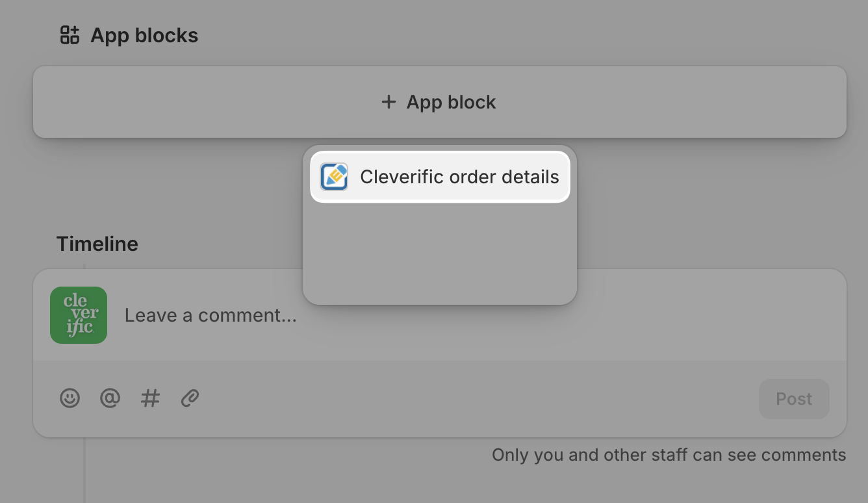Click the App block button label
The image size is (868, 503).
point(451,102)
